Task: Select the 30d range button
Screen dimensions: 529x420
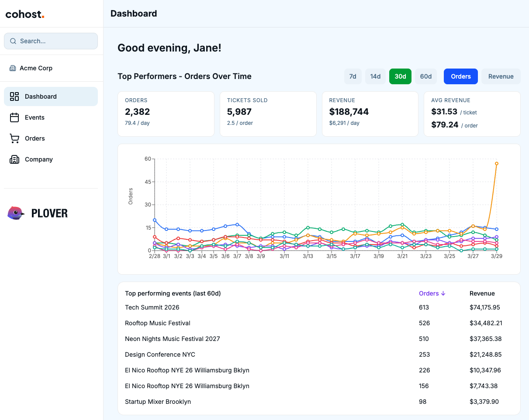Action: coord(400,76)
